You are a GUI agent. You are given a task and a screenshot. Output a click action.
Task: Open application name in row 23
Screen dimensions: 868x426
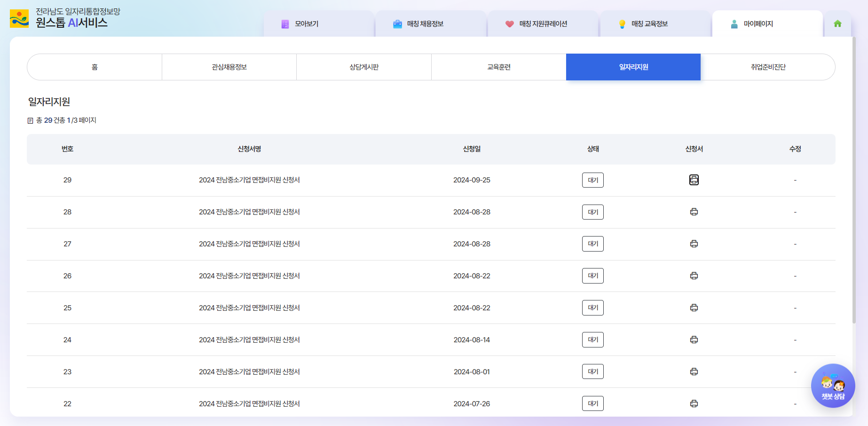249,372
